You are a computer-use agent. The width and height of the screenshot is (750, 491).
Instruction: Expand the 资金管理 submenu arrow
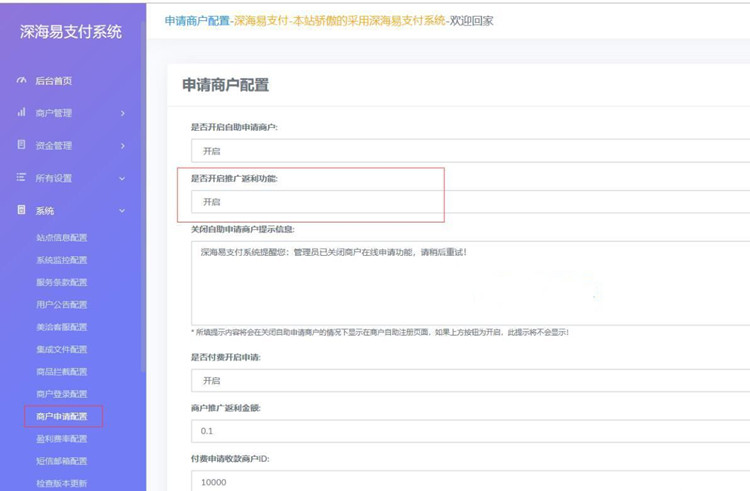[123, 146]
